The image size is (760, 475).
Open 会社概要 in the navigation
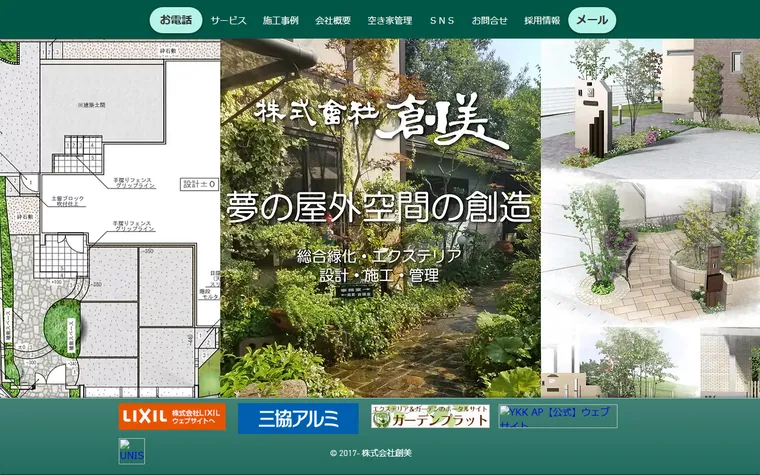point(333,20)
